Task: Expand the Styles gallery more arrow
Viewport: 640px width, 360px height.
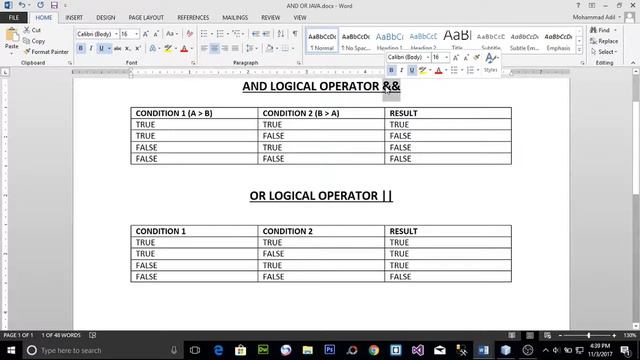Action: (580, 50)
